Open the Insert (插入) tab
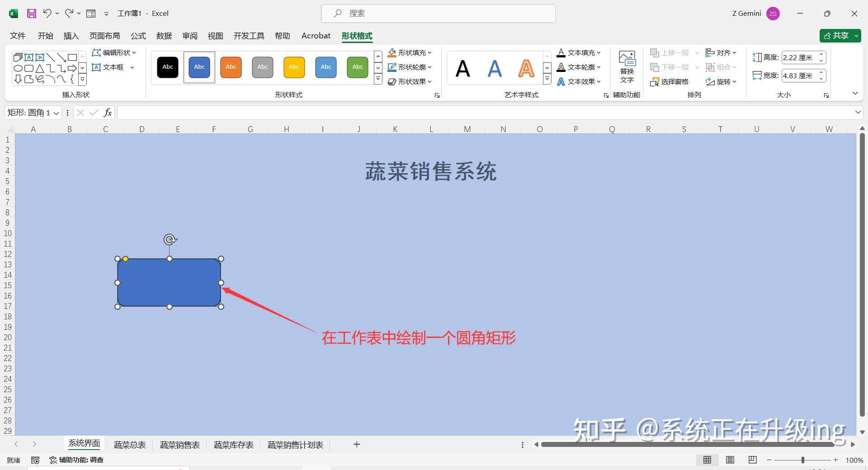This screenshot has width=868, height=470. [71, 36]
